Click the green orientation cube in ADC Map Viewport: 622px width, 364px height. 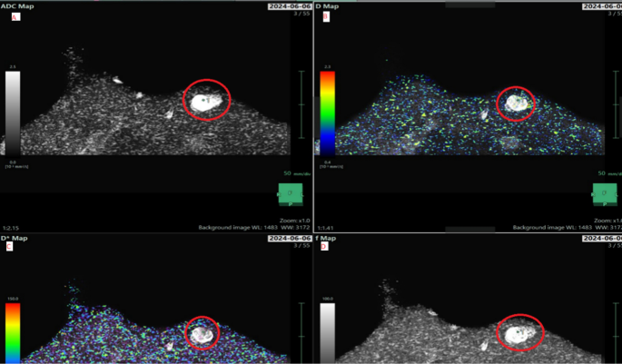[291, 195]
